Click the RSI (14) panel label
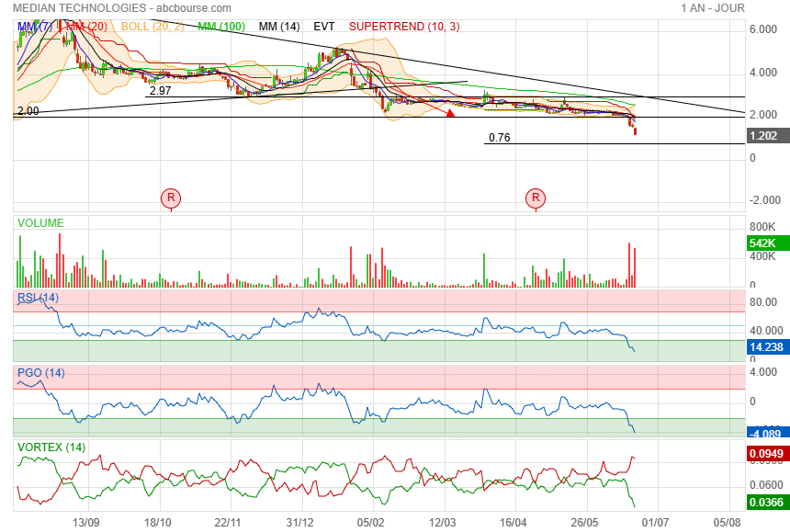Screen dimensions: 790x532 [38, 298]
